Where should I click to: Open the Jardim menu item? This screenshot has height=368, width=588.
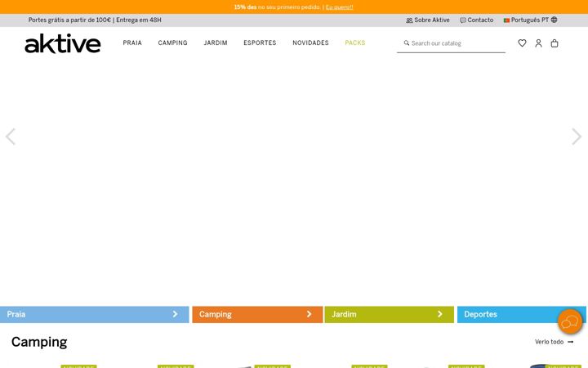click(216, 43)
